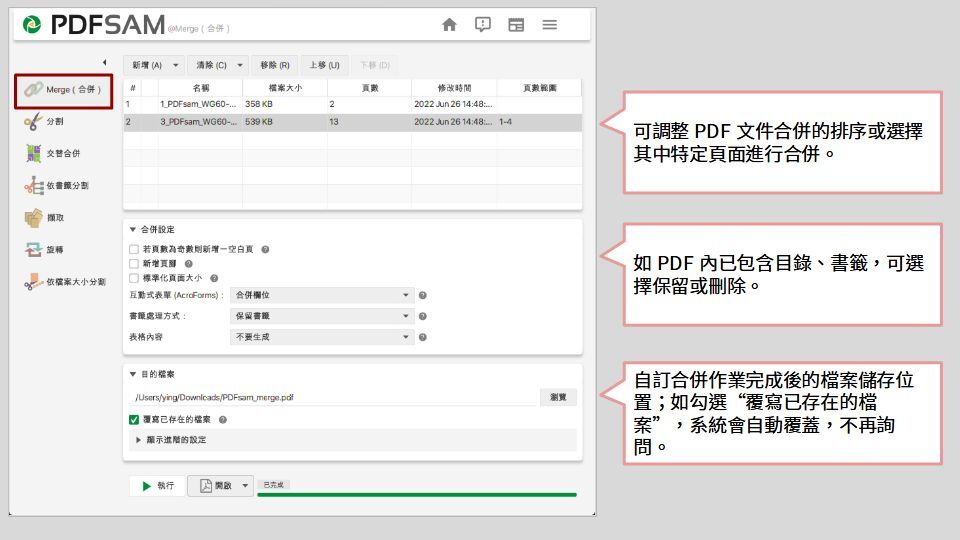Click the Home icon in the header
Screen dimensions: 960x540
click(x=450, y=25)
